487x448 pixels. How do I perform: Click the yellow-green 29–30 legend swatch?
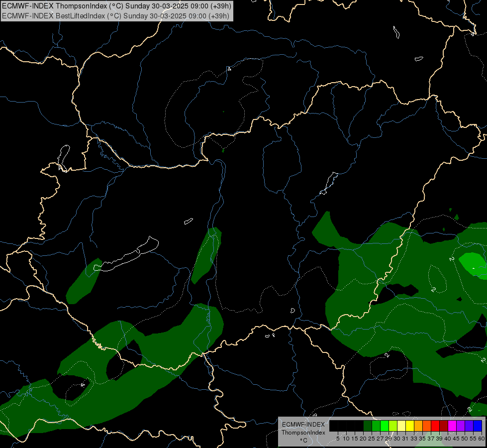[393, 426]
